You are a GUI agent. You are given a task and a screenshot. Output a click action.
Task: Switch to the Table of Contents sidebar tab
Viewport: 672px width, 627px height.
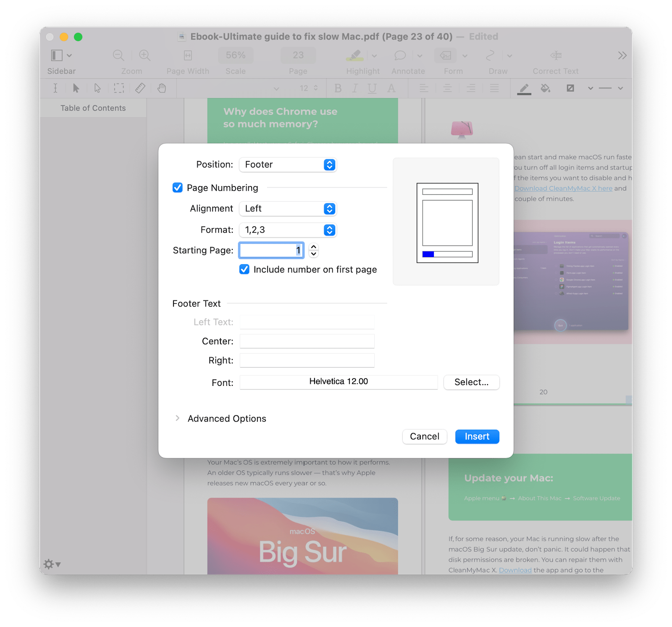(x=93, y=108)
